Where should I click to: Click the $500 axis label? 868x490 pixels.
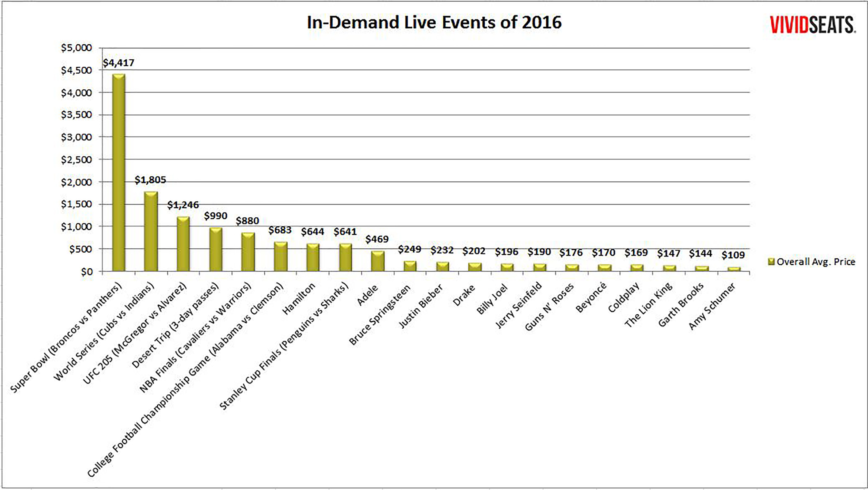(81, 249)
